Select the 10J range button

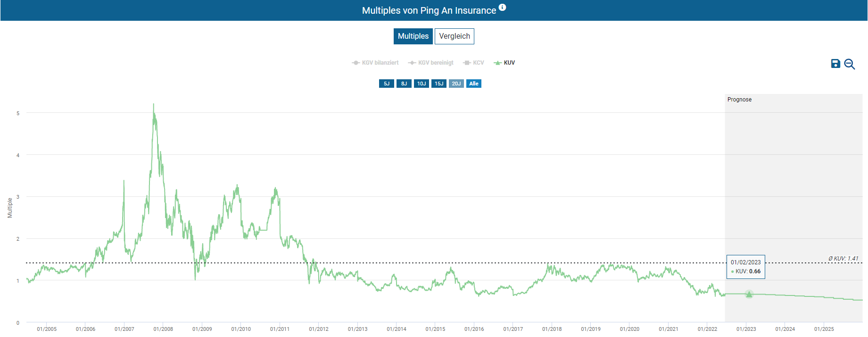(421, 84)
